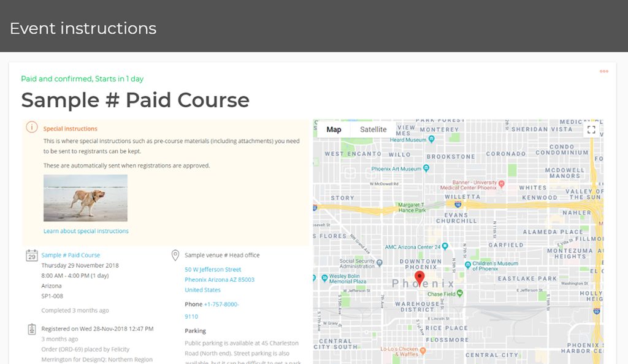628x364 pixels.
Task: Click the Thursday 29 November 2018 date
Action: tap(80, 265)
